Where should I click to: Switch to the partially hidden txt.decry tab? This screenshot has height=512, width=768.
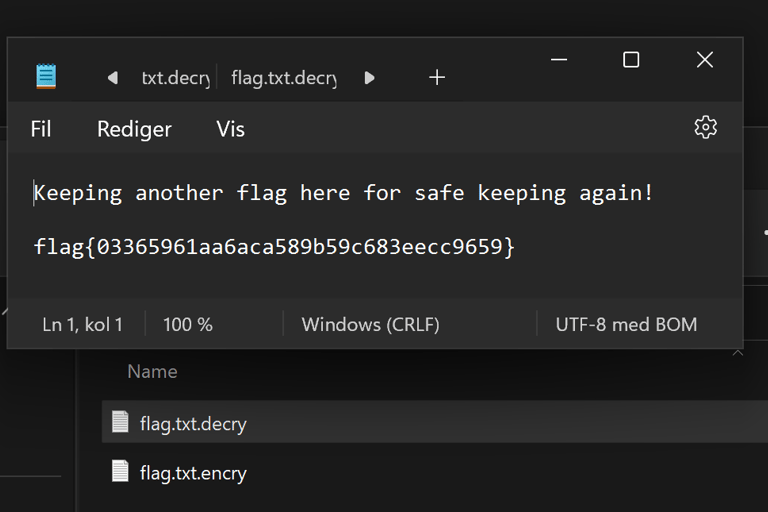174,78
